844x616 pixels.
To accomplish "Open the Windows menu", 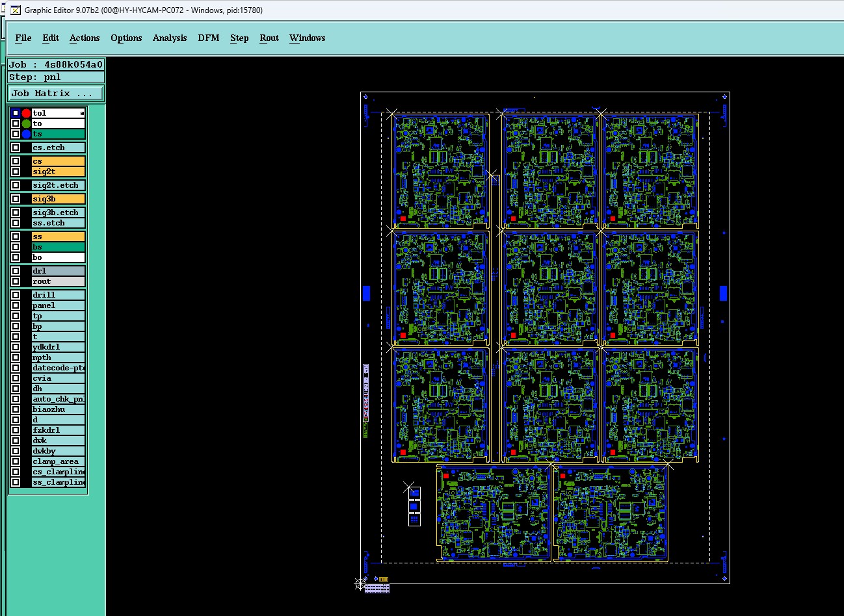I will click(x=308, y=38).
